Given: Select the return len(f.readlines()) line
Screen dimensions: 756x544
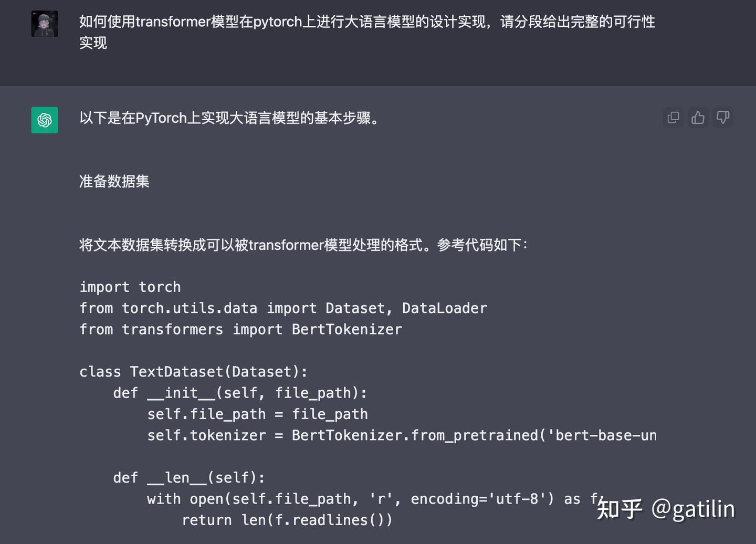Looking at the screenshot, I should point(287,520).
